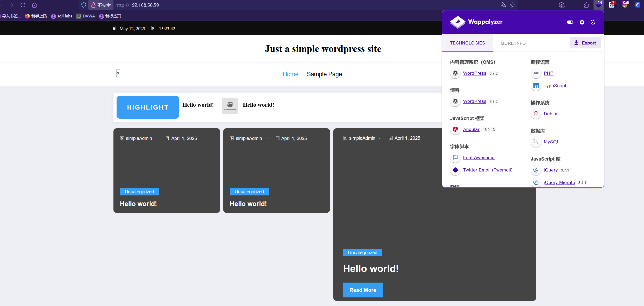Image resolution: width=644 pixels, height=306 pixels.
Task: Bookmark page with the star icon
Action: (x=513, y=5)
